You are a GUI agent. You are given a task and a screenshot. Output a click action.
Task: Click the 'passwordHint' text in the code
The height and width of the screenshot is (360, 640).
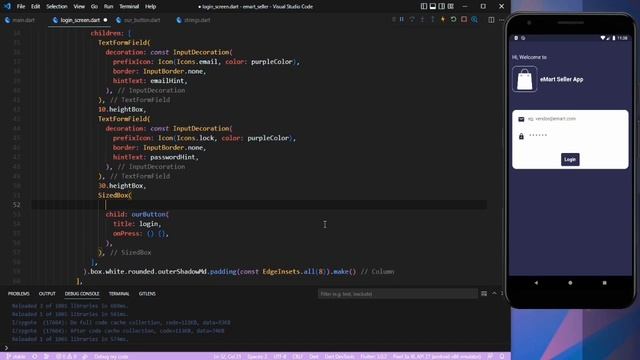tap(174, 157)
